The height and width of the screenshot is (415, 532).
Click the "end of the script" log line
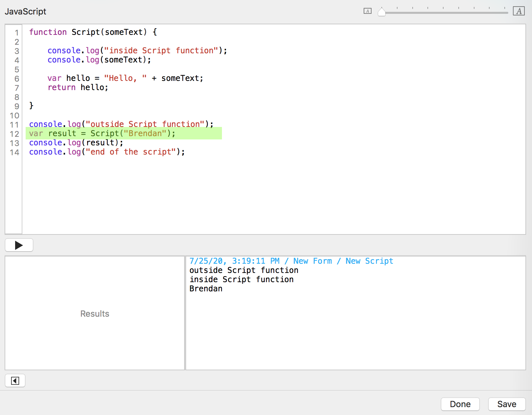click(x=107, y=152)
